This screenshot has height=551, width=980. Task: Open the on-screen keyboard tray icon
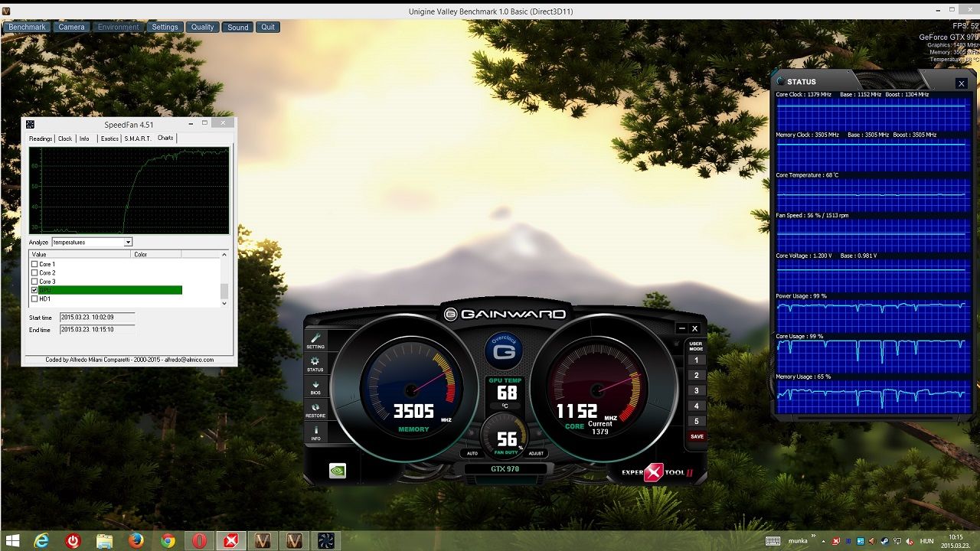(773, 541)
